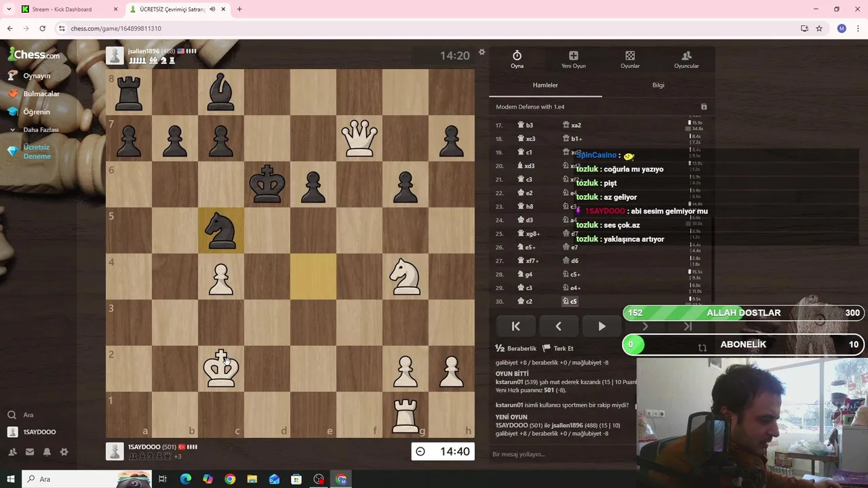Switch to the Bilgi info tab
Image resolution: width=868 pixels, height=488 pixels.
tap(658, 85)
